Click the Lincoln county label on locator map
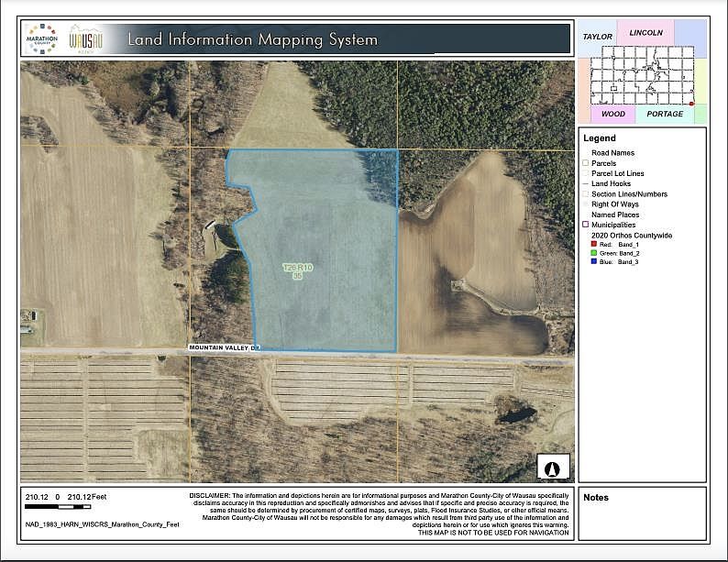The width and height of the screenshot is (728, 562). tap(645, 33)
